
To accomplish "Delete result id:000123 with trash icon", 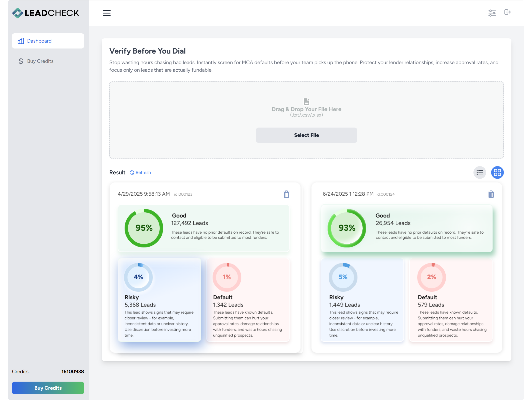I will 286,194.
